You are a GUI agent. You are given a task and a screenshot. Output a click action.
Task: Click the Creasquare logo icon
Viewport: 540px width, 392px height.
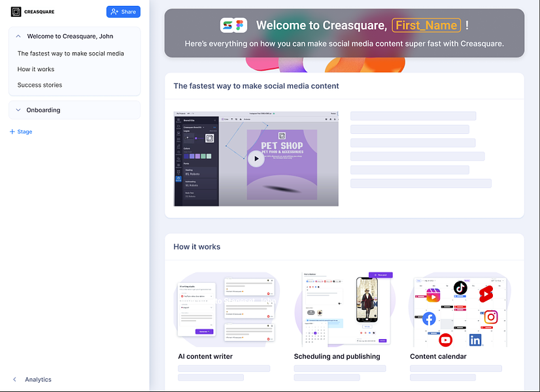pyautogui.click(x=16, y=12)
